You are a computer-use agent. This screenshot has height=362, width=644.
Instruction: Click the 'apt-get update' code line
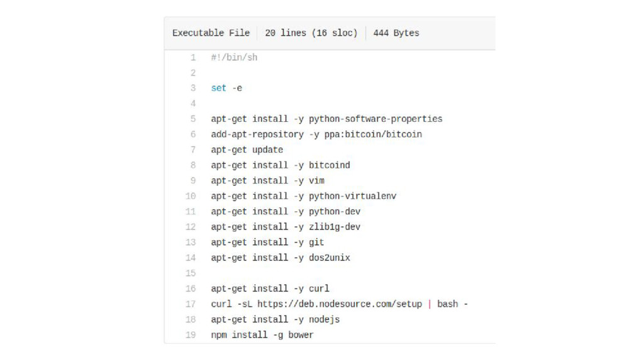click(x=247, y=150)
